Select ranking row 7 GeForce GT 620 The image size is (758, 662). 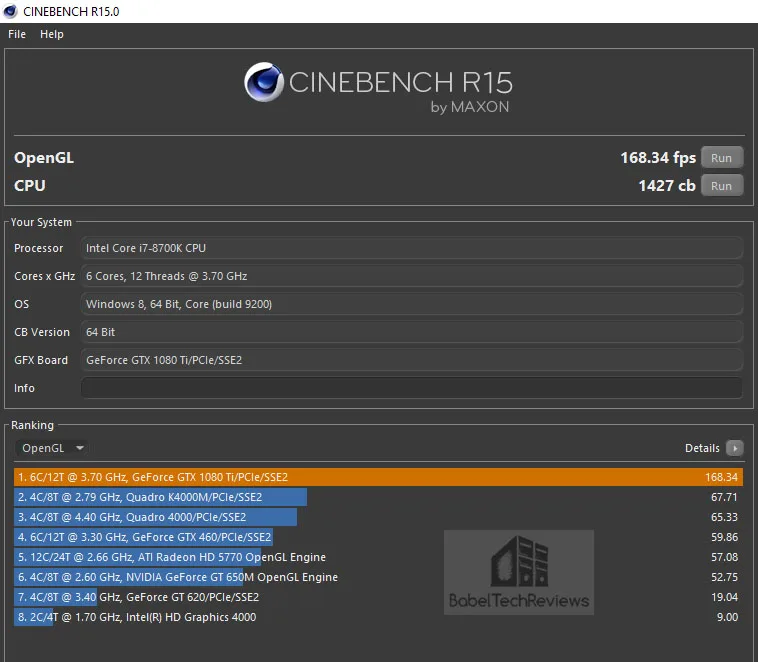pos(378,597)
